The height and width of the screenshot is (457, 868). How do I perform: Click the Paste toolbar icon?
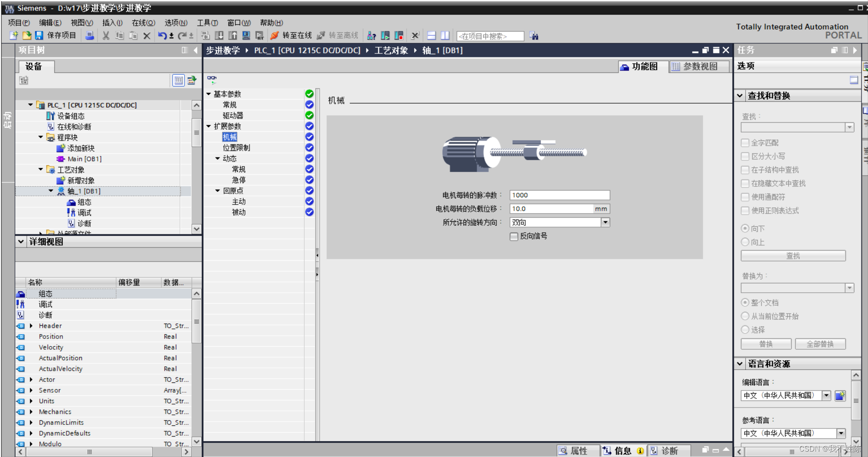coord(133,36)
